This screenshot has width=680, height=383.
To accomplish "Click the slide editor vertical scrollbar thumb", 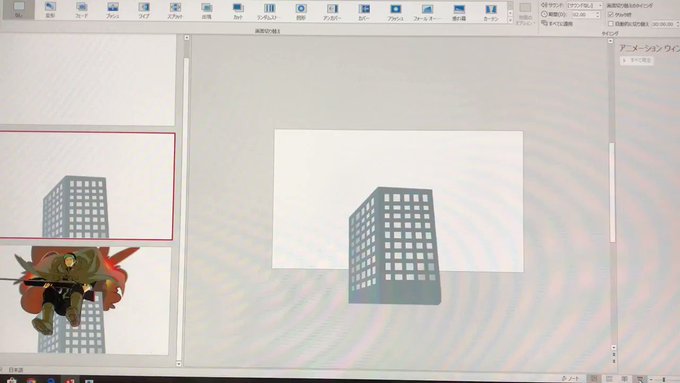I will tap(612, 192).
